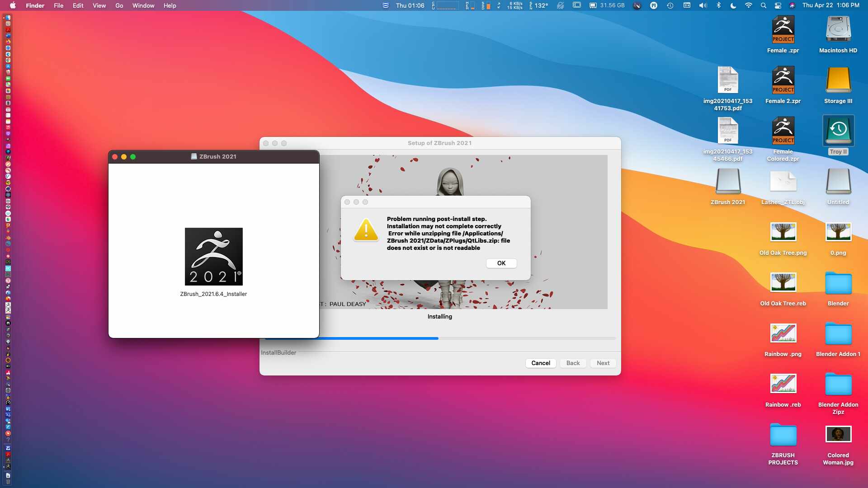This screenshot has height=488, width=868.
Task: Click the Setup of ZBrush 2021 title
Action: tap(439, 143)
